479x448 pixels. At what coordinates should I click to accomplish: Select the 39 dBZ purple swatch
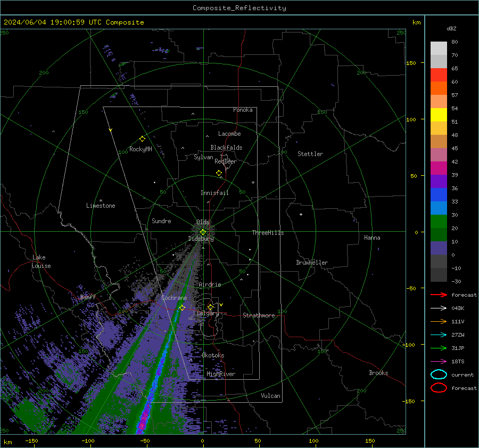(x=439, y=181)
